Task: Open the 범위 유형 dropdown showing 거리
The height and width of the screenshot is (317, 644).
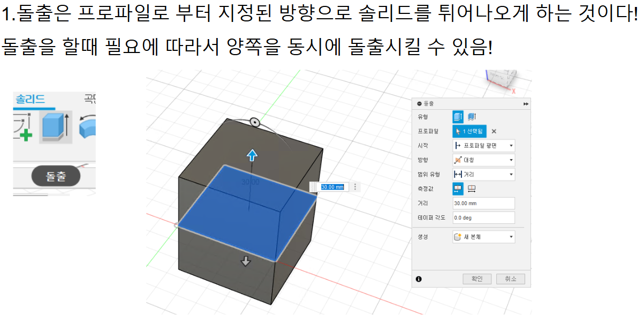Action: click(484, 175)
